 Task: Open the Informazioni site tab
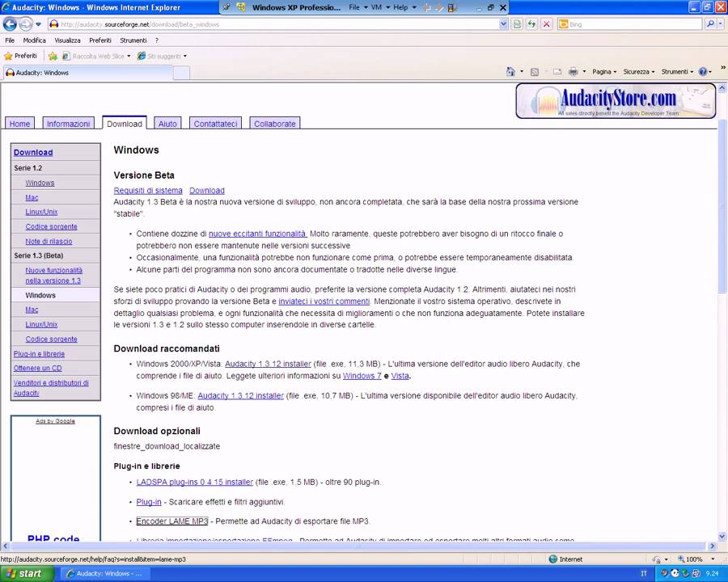68,124
